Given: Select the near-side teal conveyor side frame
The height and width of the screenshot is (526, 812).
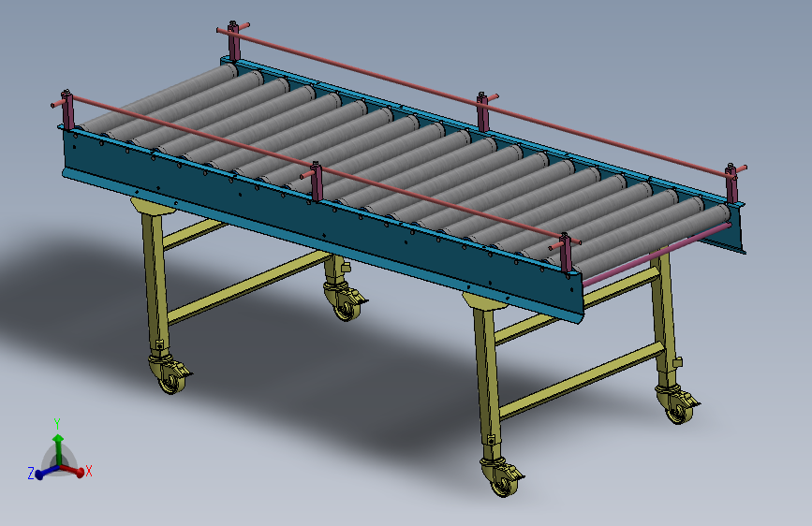Looking at the screenshot, I should coord(323,226).
